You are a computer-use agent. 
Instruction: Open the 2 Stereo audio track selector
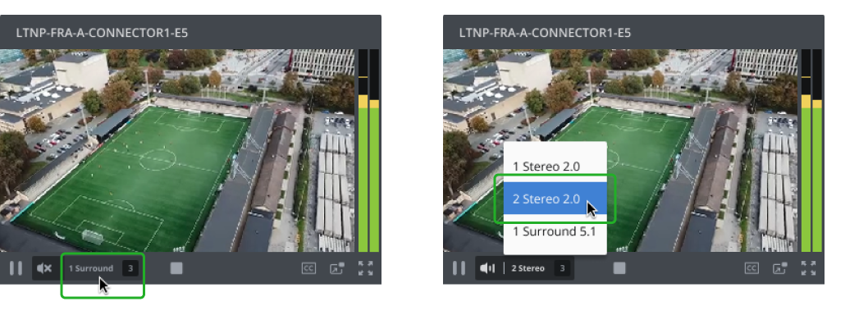(x=528, y=268)
